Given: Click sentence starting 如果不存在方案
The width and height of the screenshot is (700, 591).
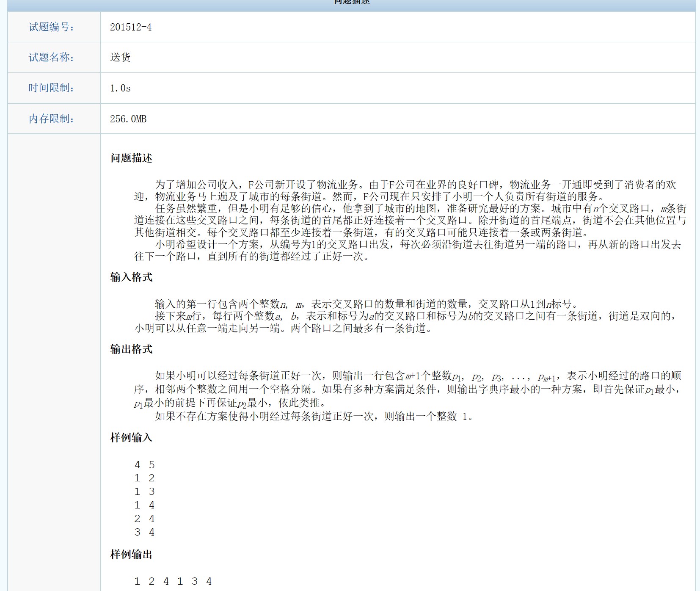Looking at the screenshot, I should click(x=316, y=416).
